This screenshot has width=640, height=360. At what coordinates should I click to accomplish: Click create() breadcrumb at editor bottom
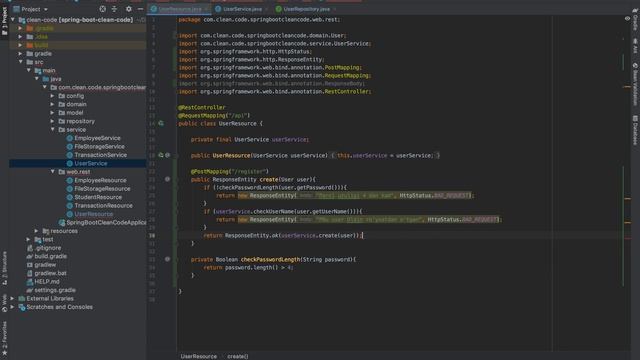tap(238, 356)
